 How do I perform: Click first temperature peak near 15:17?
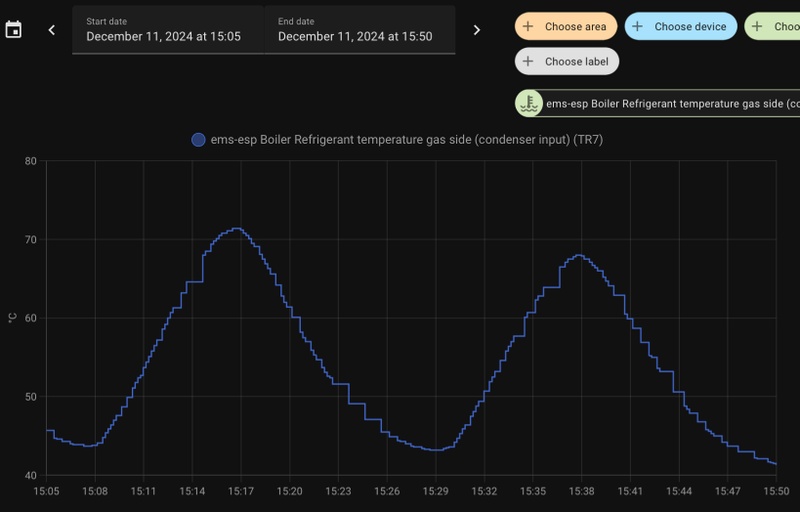pos(236,228)
